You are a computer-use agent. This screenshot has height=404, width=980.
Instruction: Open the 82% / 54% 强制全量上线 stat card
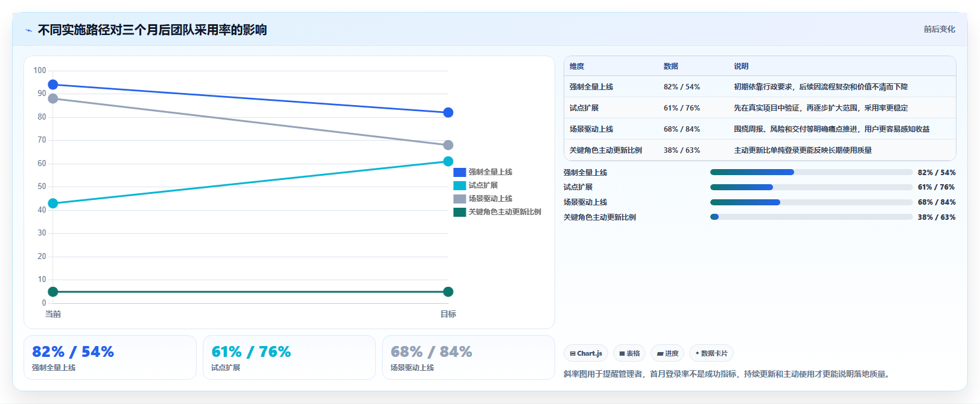110,358
